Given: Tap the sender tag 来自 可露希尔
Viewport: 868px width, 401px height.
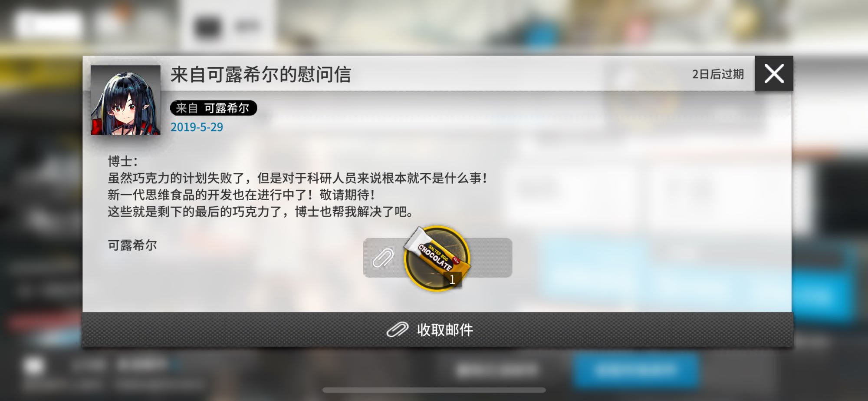Looking at the screenshot, I should tap(213, 108).
